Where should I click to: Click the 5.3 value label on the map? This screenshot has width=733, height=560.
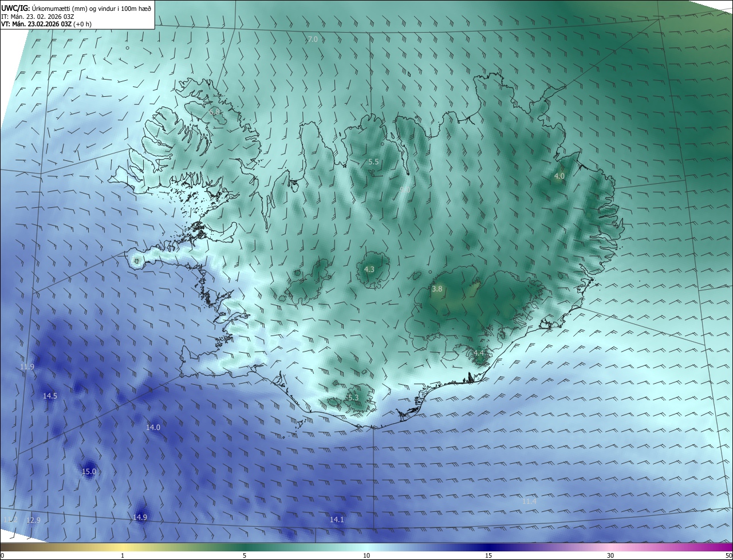tap(353, 397)
